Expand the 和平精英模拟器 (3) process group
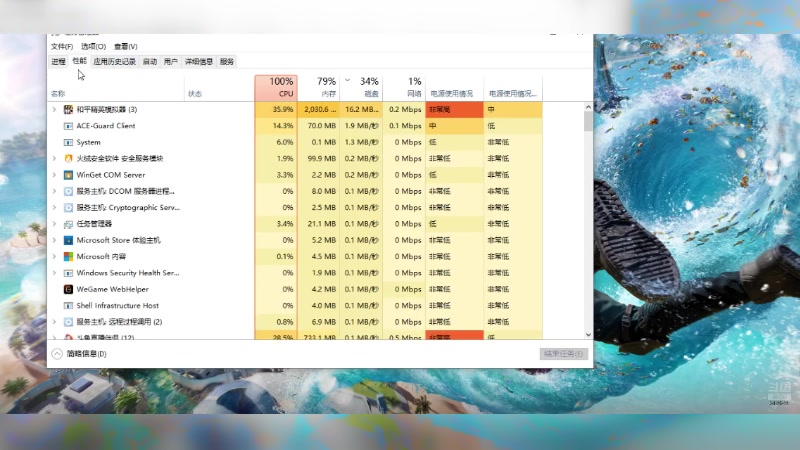The image size is (800, 450). (54, 110)
